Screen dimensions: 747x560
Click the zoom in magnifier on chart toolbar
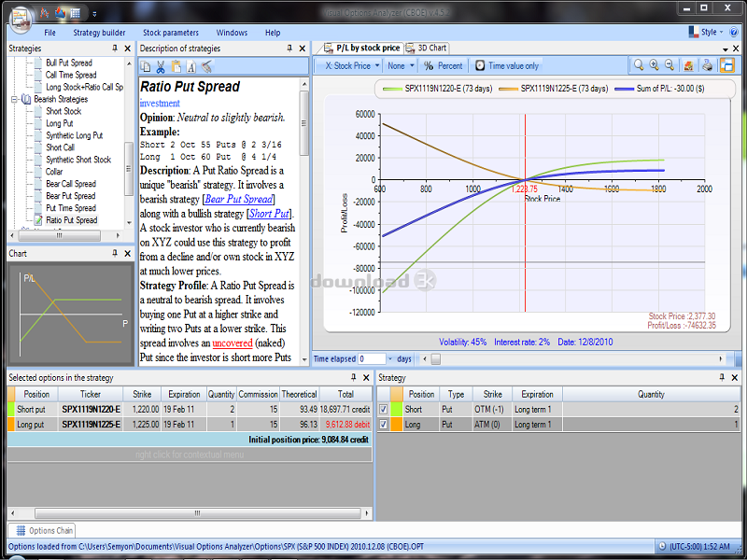tap(654, 65)
